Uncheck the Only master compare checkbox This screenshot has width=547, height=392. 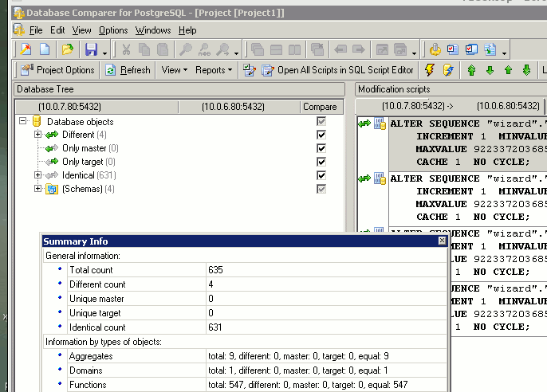pyautogui.click(x=321, y=148)
